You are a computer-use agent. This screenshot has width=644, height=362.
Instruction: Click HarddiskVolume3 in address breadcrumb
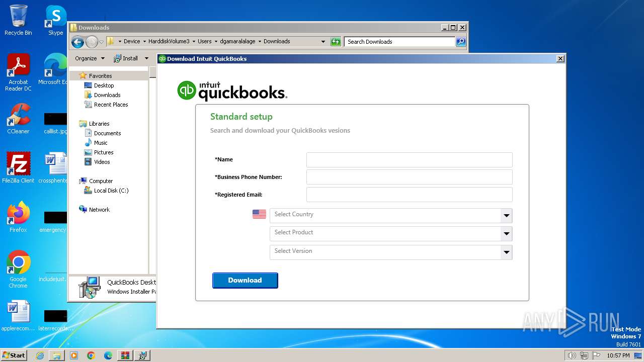(169, 42)
